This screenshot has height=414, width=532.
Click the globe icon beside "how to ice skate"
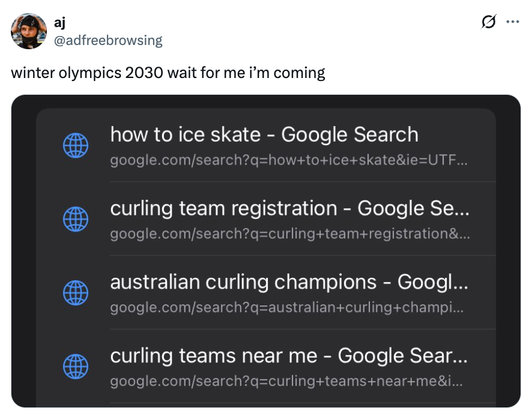(76, 145)
